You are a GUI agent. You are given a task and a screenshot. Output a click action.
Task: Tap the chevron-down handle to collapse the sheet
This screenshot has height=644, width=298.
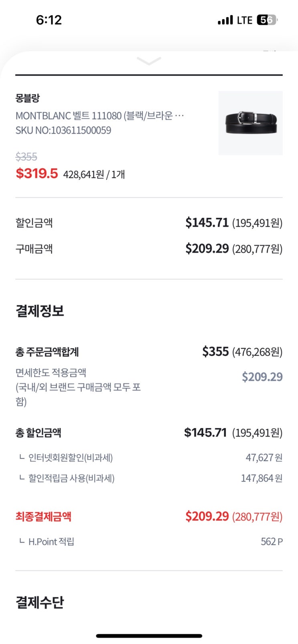(149, 61)
